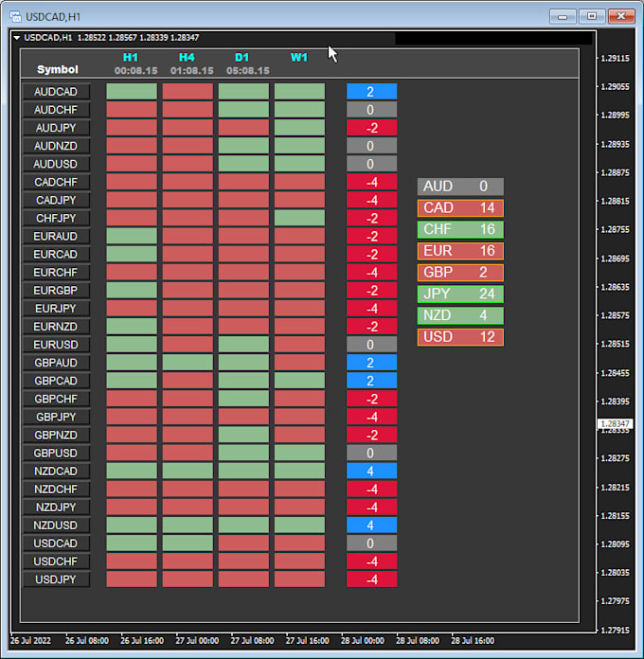This screenshot has height=659, width=644.
Task: Click the D1 timeframe column header
Action: pyautogui.click(x=242, y=57)
